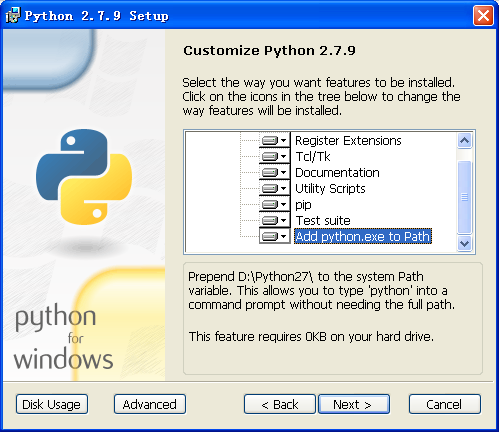
Task: Open install dropdown for Register Extensions
Action: pos(275,140)
